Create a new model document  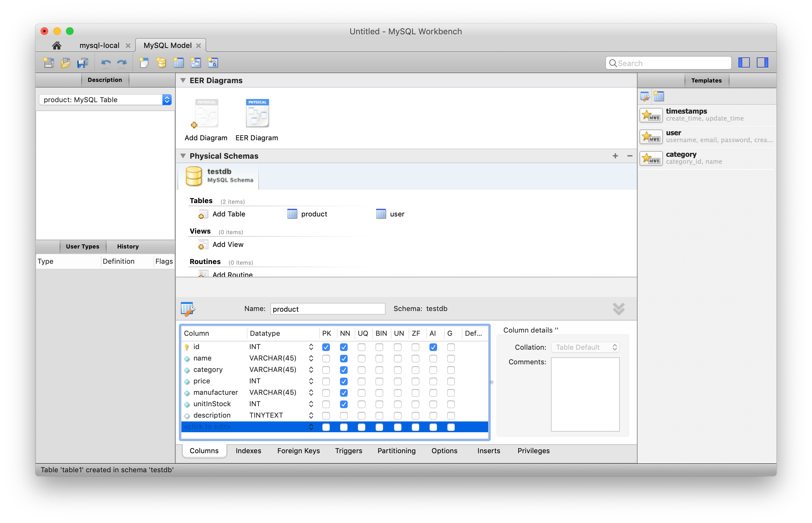click(49, 63)
